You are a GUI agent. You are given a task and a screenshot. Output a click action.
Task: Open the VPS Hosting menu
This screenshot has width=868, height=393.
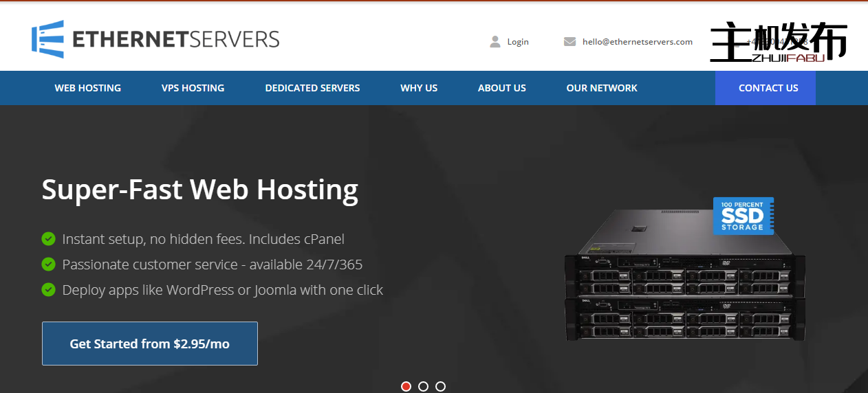click(x=193, y=88)
